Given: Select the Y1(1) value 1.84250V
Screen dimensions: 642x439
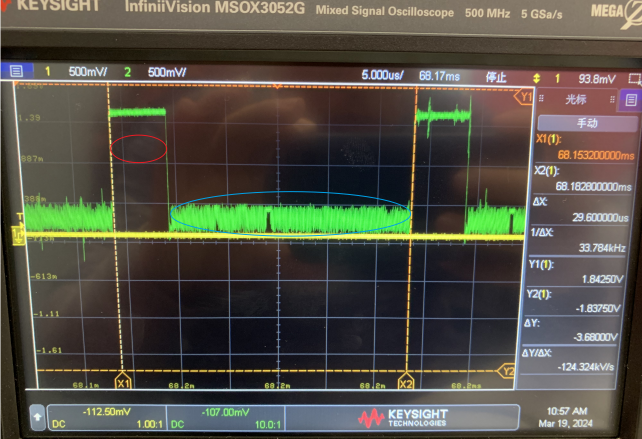Looking at the screenshot, I should pyautogui.click(x=602, y=279).
